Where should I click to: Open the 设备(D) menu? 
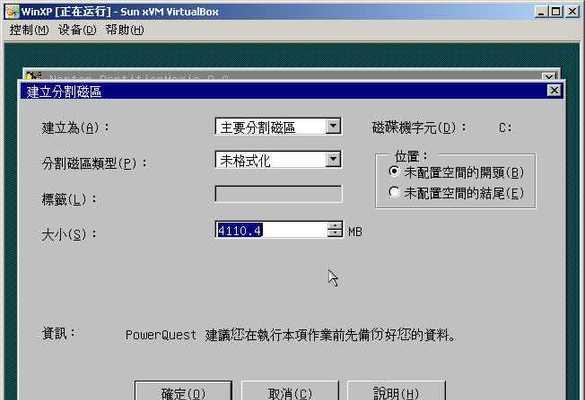(x=77, y=30)
